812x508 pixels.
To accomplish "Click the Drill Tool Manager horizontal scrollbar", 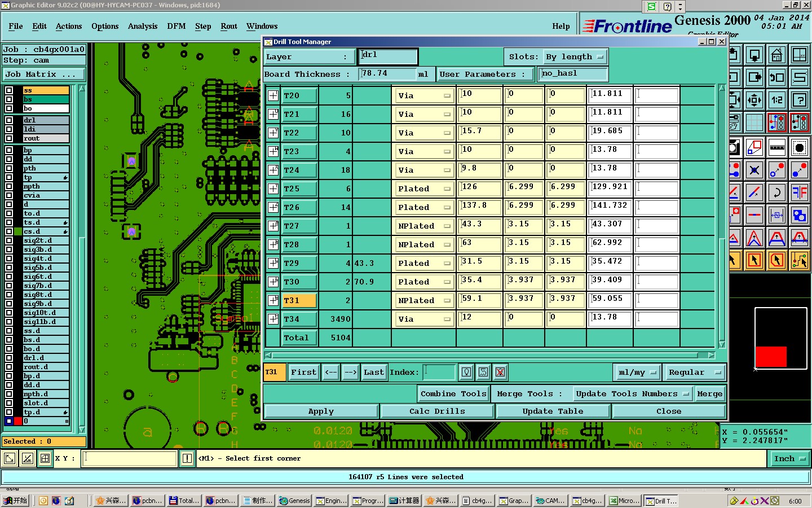I will (490, 356).
